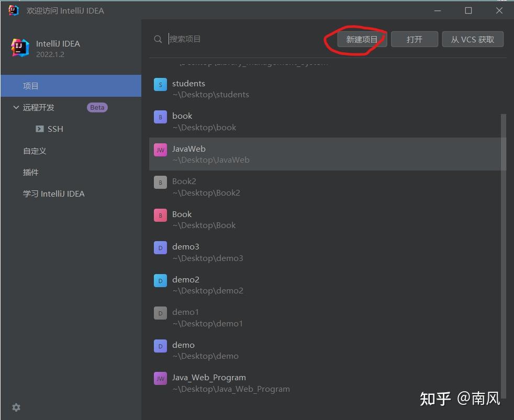Click the Book2 project gray icon
Image resolution: width=514 pixels, height=420 pixels.
[160, 183]
